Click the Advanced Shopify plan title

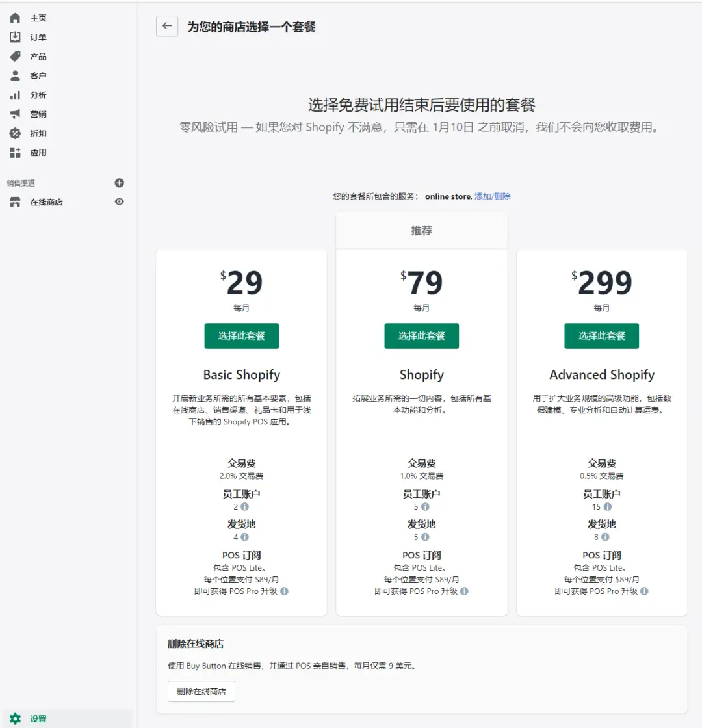pos(602,375)
